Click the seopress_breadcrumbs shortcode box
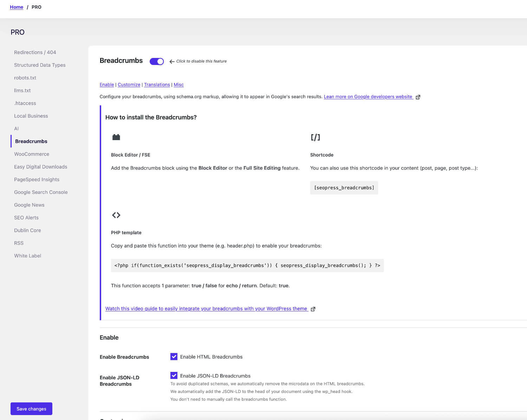527x420 pixels. pos(344,188)
